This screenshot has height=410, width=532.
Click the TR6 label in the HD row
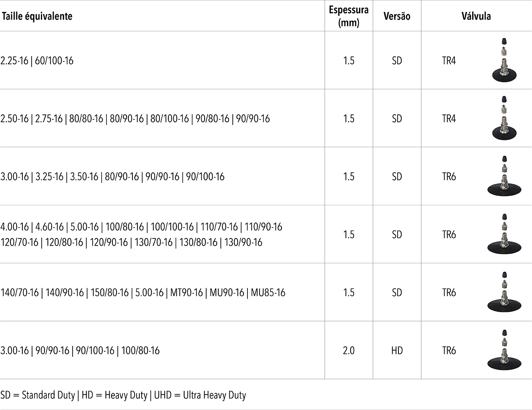tap(449, 350)
